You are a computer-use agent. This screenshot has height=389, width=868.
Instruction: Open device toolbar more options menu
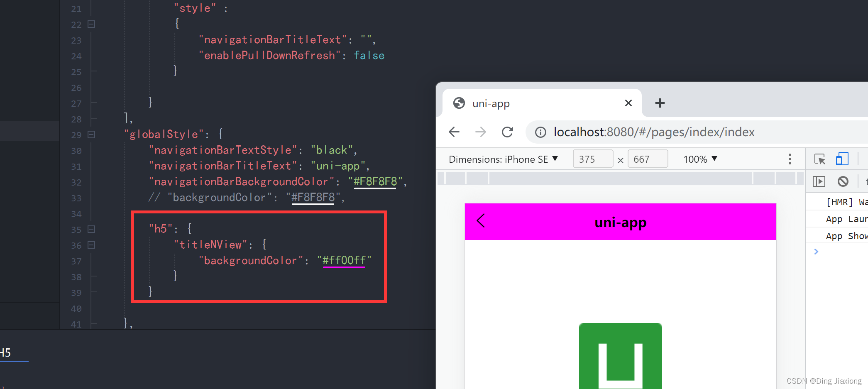click(x=790, y=159)
